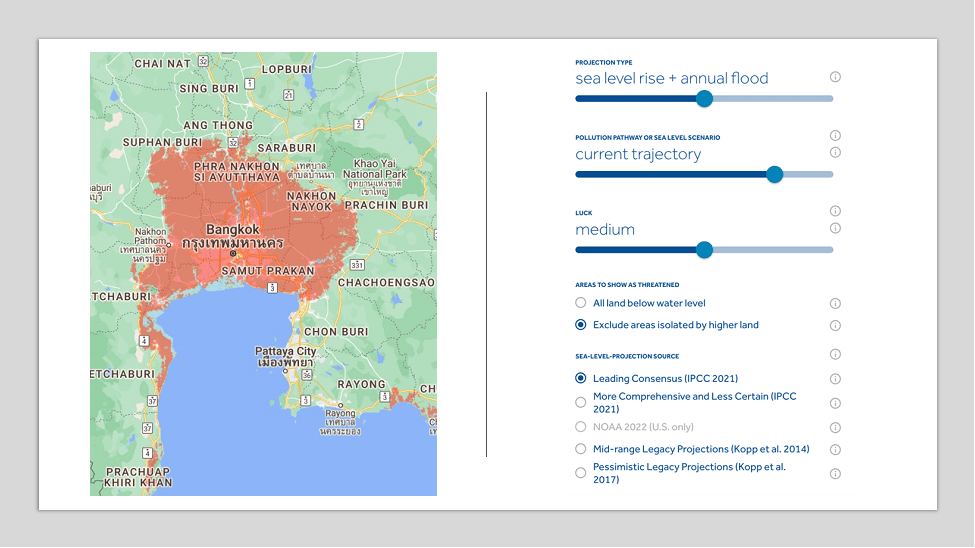
Task: Select More Comprehensive and Less Certain option
Action: click(581, 402)
